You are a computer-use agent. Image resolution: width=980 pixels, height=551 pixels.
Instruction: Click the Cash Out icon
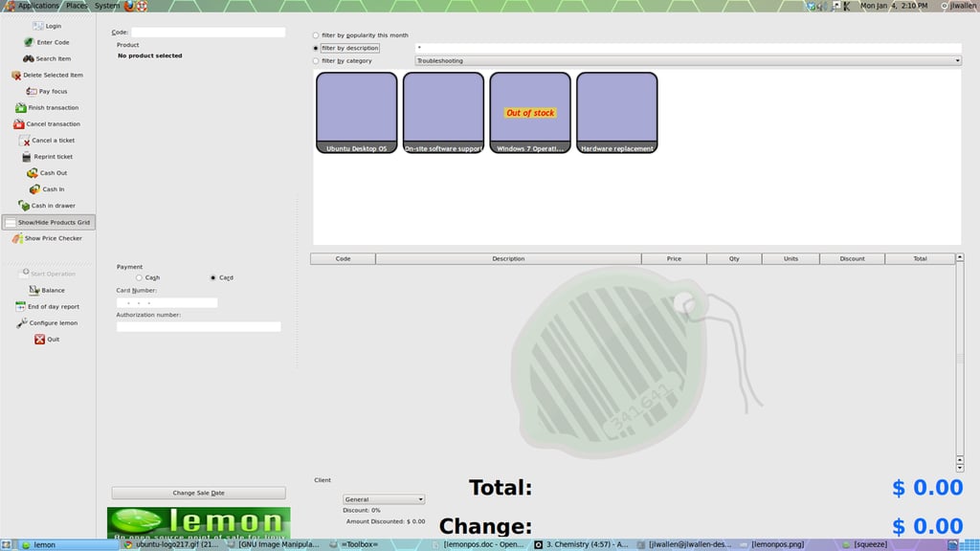32,173
